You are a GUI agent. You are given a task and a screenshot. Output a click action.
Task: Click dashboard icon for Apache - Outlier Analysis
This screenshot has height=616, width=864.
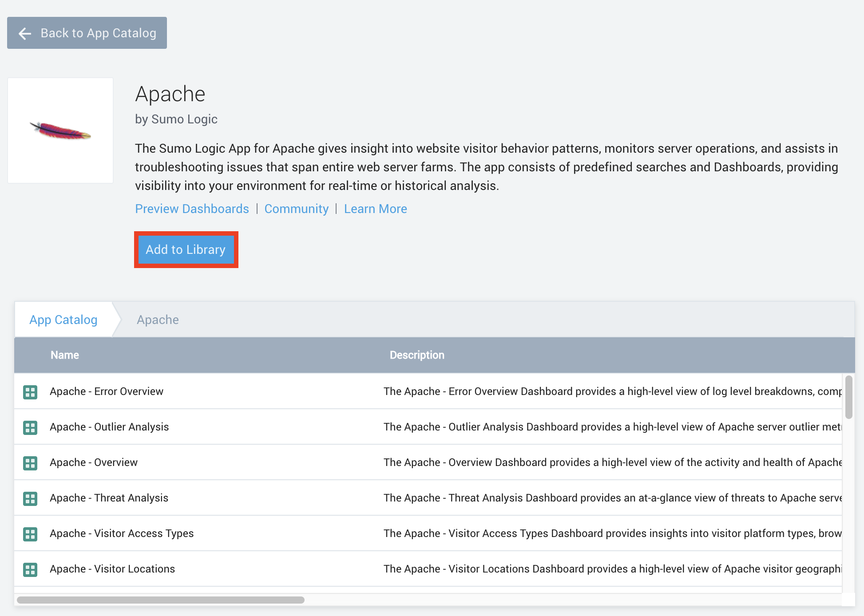pos(30,427)
